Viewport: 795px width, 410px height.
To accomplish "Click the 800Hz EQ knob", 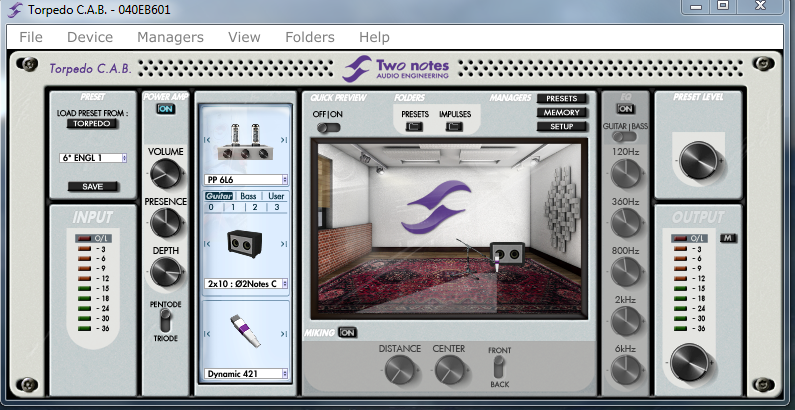I will [626, 272].
